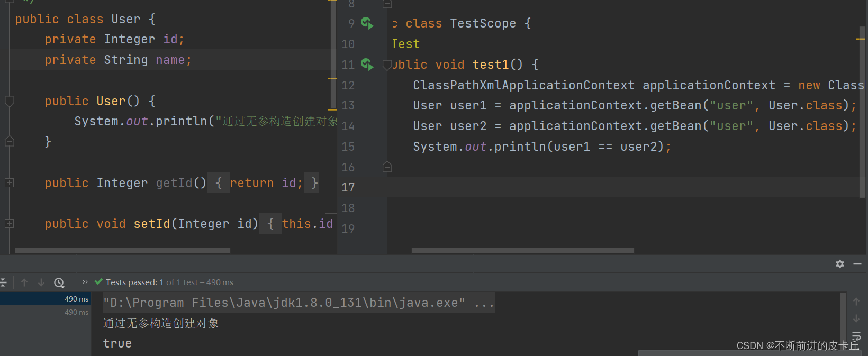Click TestScope editor horizontal scrollbar
This screenshot has width=868, height=356.
(523, 251)
